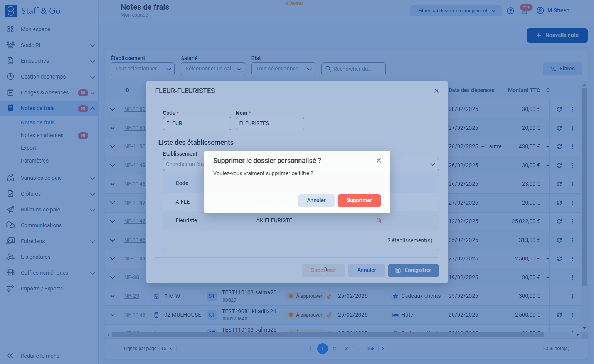Close the FLEUR-FLEURISTES panel

coord(436,91)
